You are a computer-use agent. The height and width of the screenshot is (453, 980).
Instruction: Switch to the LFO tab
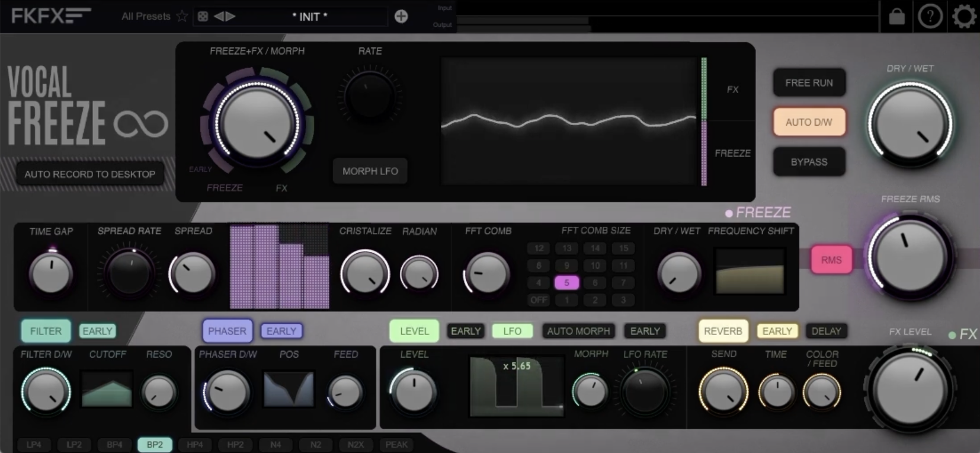513,331
